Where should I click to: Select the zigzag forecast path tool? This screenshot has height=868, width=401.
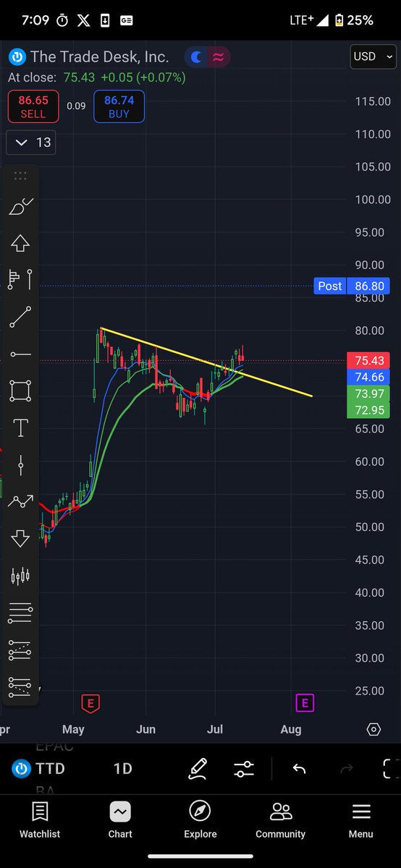coord(20,501)
